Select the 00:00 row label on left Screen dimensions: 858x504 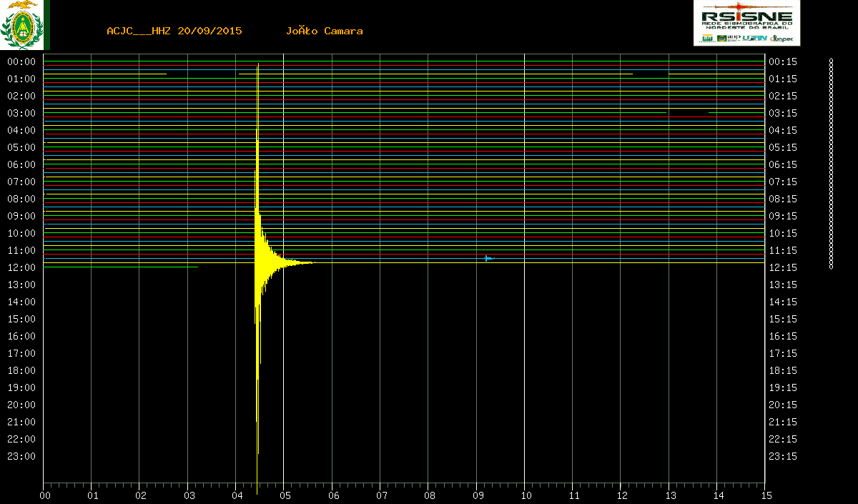click(x=21, y=61)
